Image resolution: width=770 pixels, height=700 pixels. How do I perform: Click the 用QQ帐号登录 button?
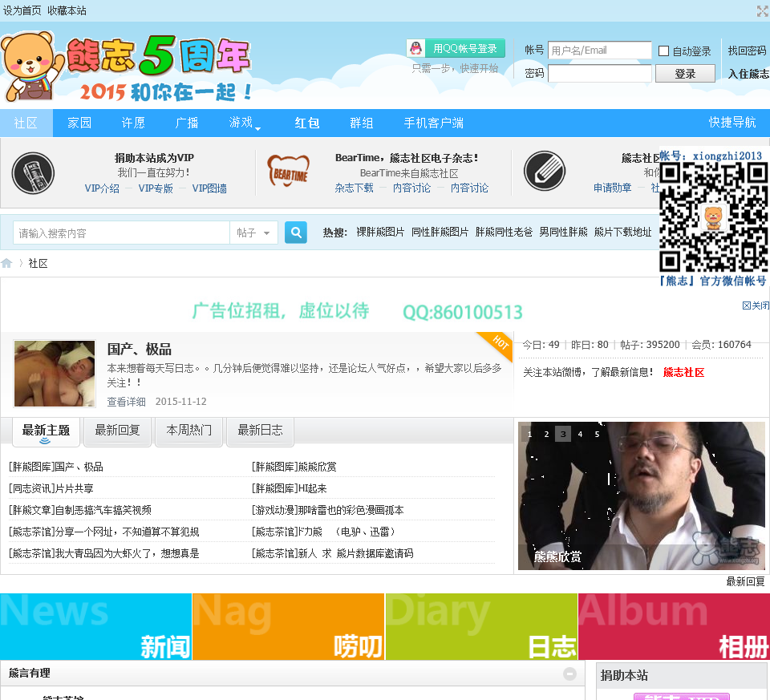pyautogui.click(x=456, y=48)
